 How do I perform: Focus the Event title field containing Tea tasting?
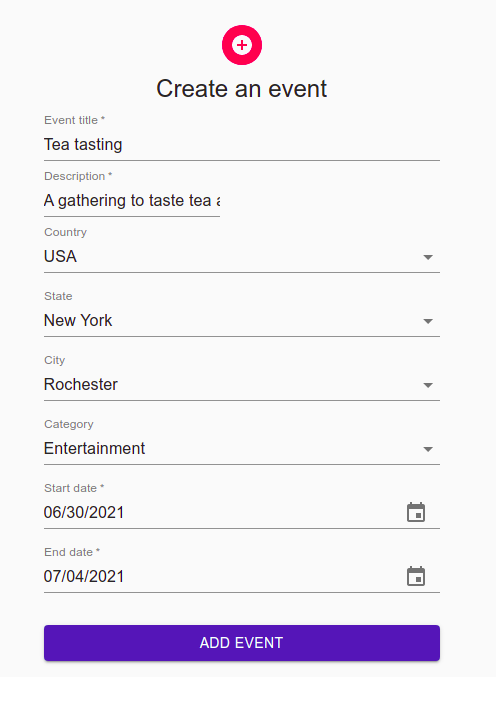[242, 145]
